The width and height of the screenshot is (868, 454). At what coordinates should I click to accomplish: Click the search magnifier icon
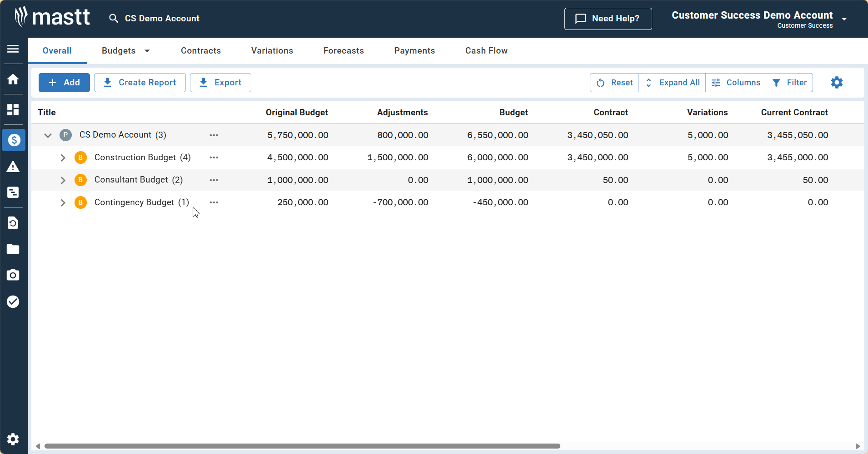(x=114, y=19)
